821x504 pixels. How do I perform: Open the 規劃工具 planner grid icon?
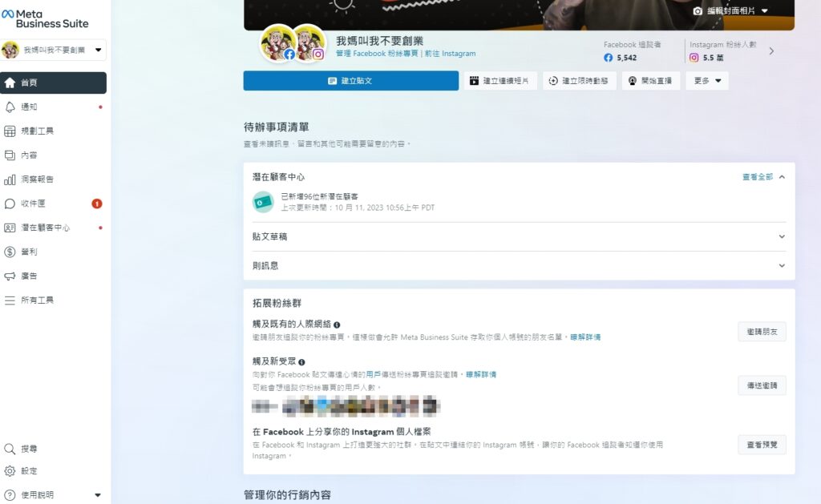pos(10,131)
